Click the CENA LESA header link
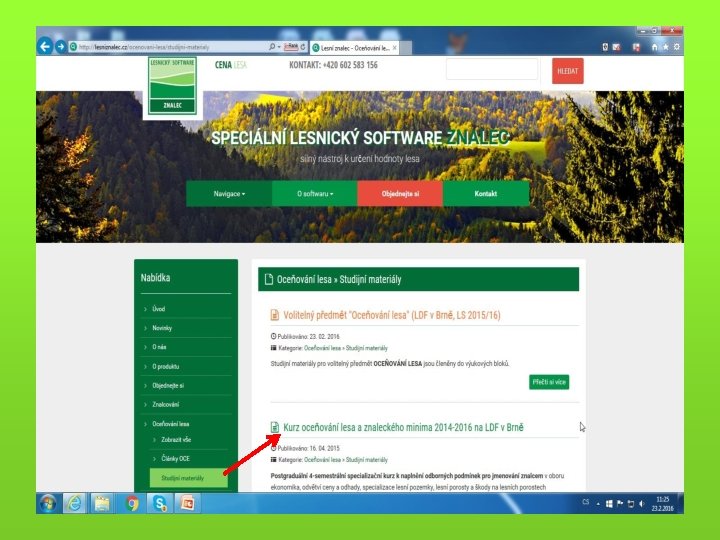 point(231,65)
